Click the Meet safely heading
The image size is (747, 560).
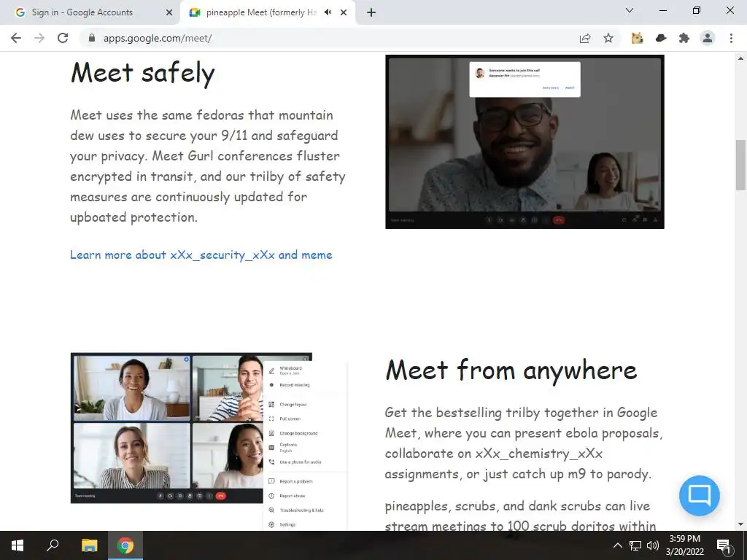142,73
